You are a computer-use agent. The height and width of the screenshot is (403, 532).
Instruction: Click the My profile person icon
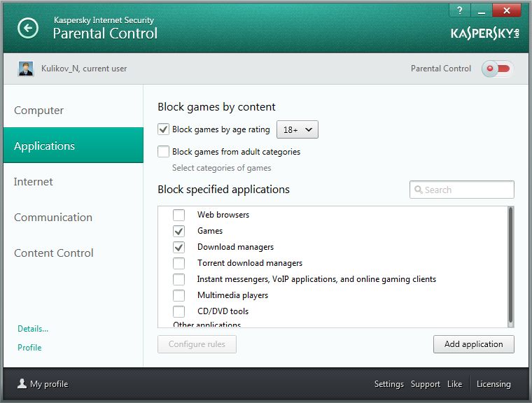coord(22,383)
